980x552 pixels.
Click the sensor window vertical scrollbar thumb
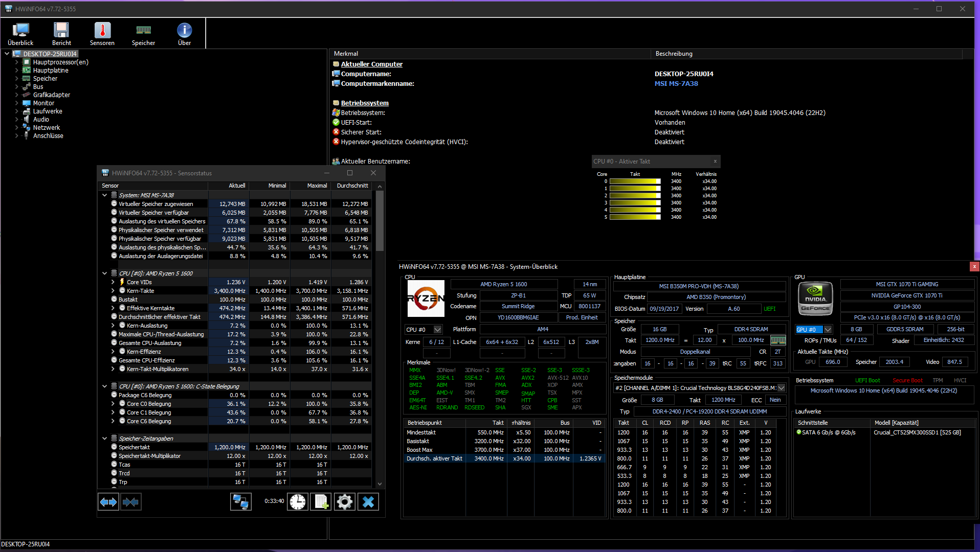(380, 221)
